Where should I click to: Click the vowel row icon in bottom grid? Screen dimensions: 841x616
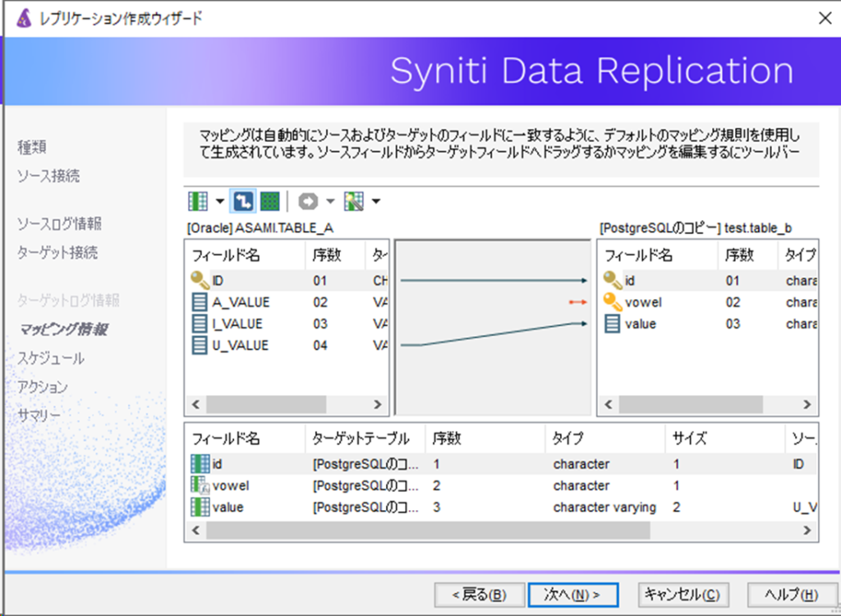200,486
